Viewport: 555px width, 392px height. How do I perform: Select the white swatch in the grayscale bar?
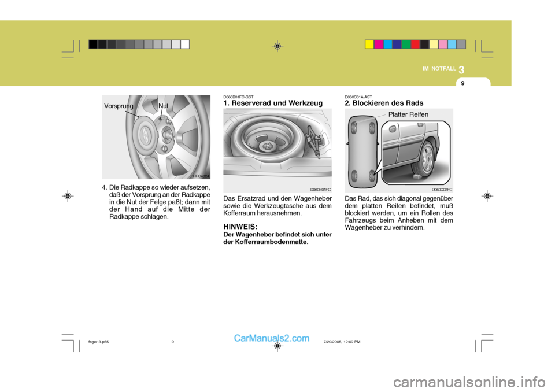pos(185,45)
